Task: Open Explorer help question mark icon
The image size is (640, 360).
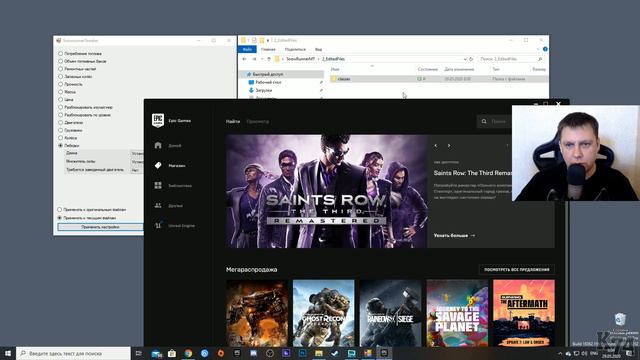Action: coord(545,49)
